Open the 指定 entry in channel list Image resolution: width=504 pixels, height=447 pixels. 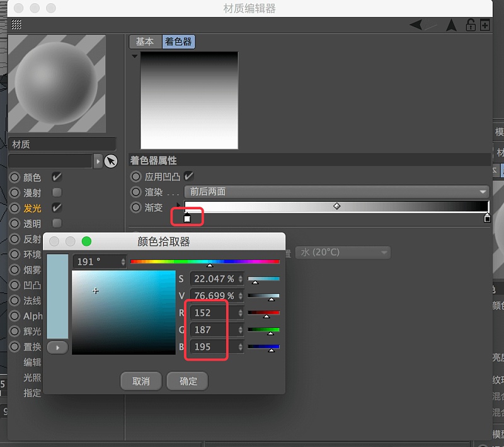[x=32, y=393]
